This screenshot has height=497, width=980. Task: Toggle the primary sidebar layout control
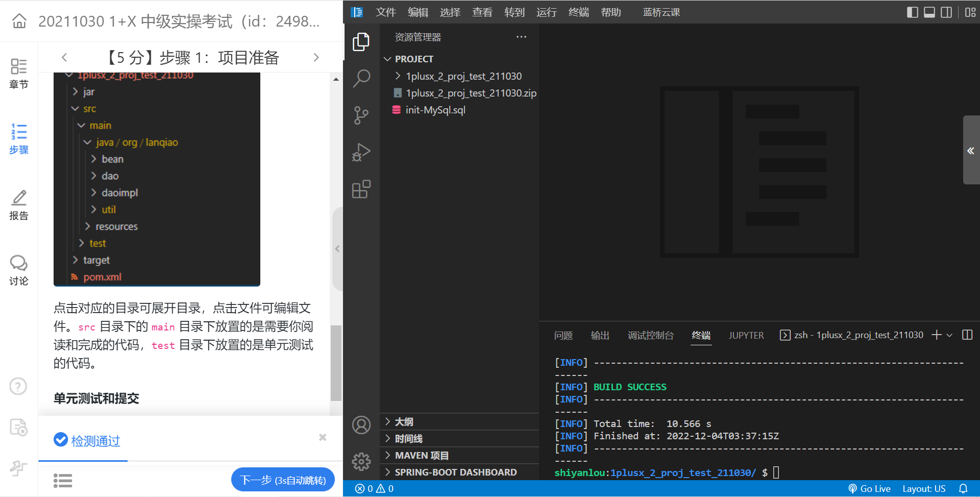pyautogui.click(x=912, y=12)
